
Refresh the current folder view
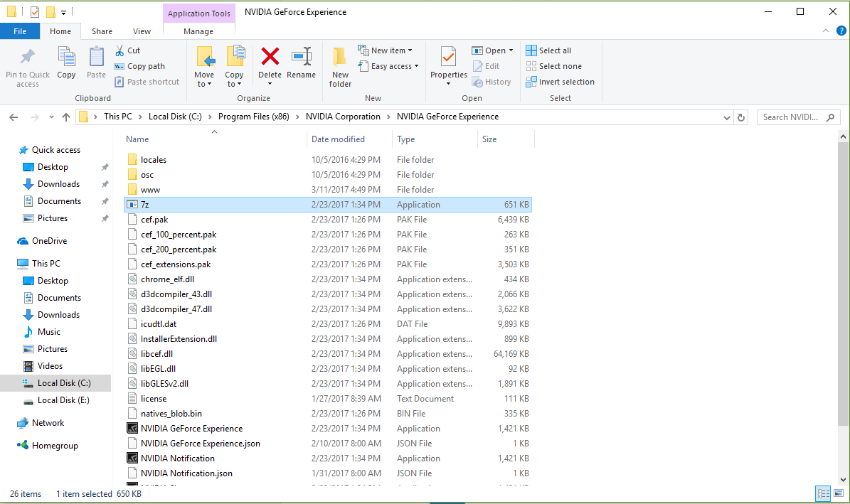741,117
